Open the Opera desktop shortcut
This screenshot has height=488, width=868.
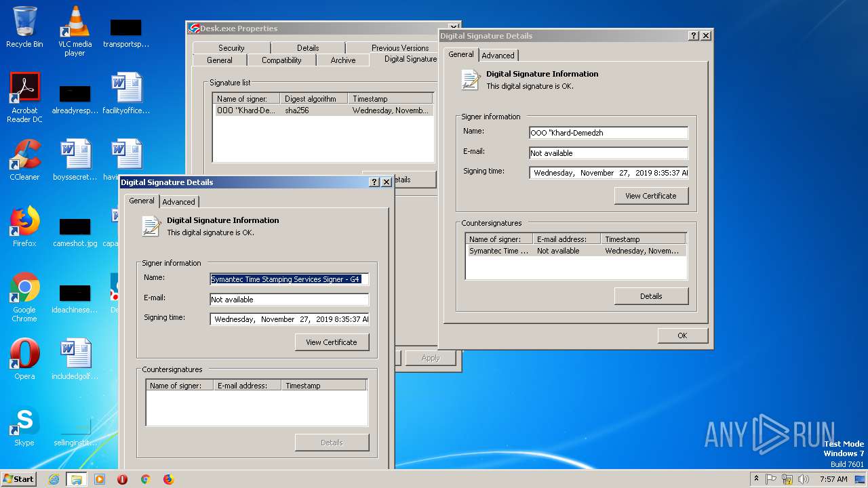[24, 359]
